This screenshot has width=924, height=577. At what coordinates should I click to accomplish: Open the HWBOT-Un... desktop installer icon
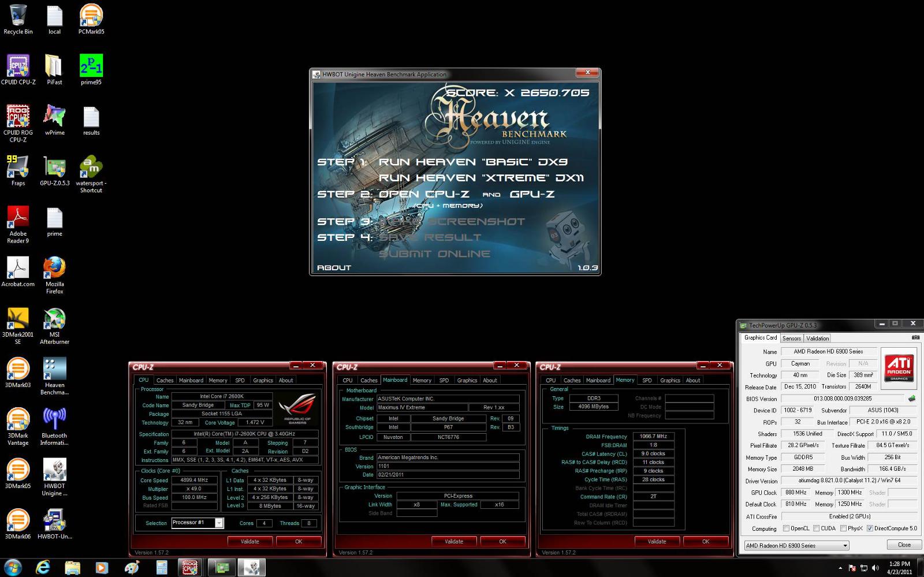tap(54, 524)
